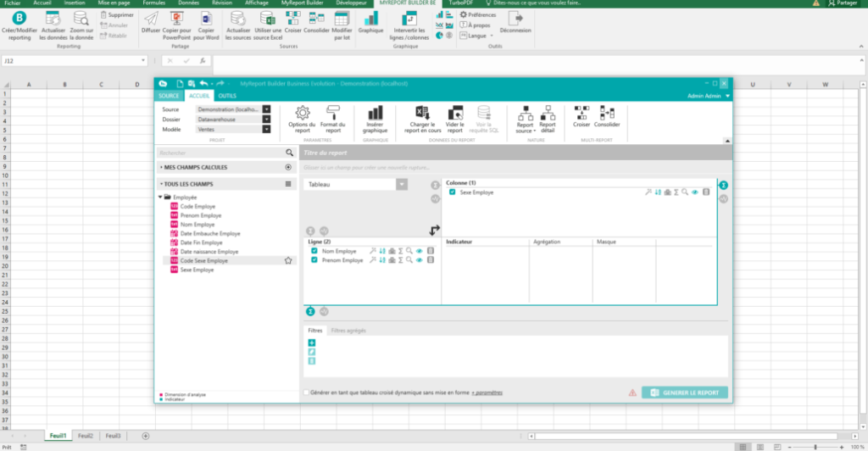Screen dimensions: 868x451
Task: Toggle eye visibility for Sexe Employe
Action: point(695,192)
